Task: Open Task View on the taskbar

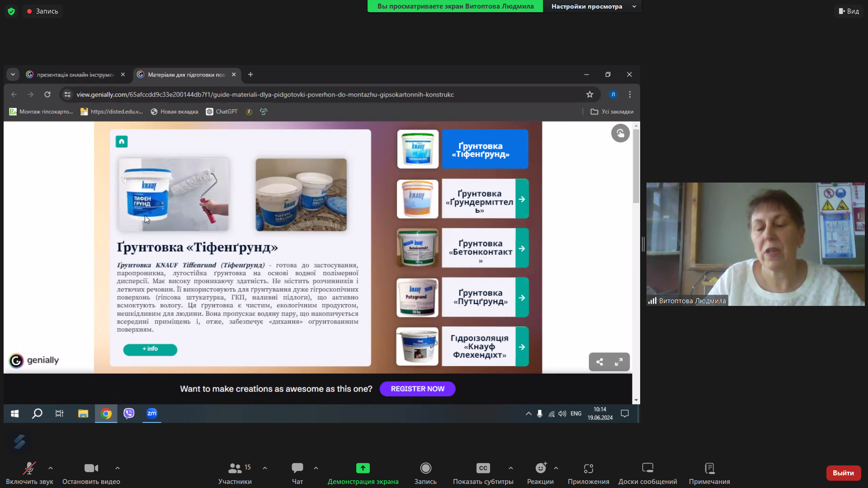Action: tap(59, 413)
